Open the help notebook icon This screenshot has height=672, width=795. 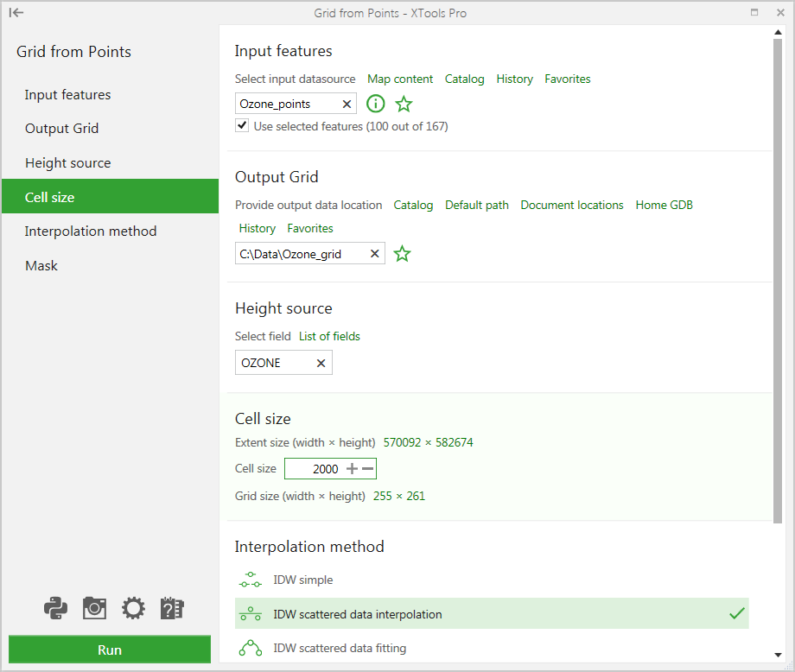coord(172,607)
